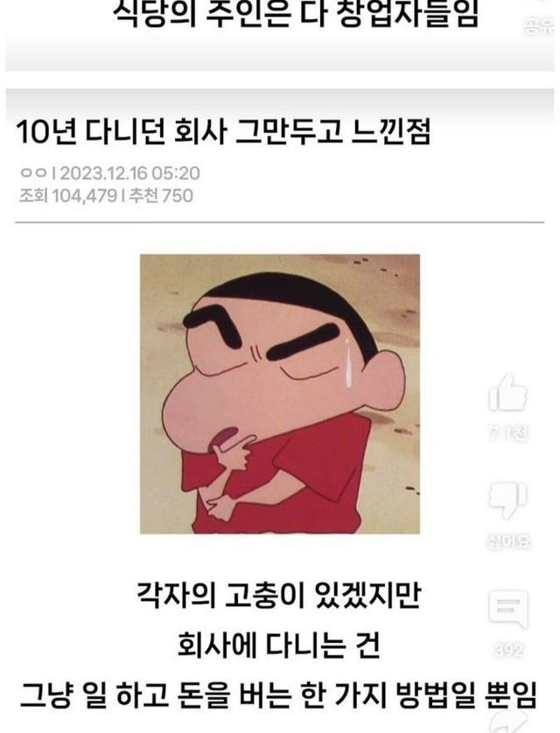Click the line 각자의 고충이 있겠지만
The height and width of the screenshot is (733, 560).
(x=279, y=596)
